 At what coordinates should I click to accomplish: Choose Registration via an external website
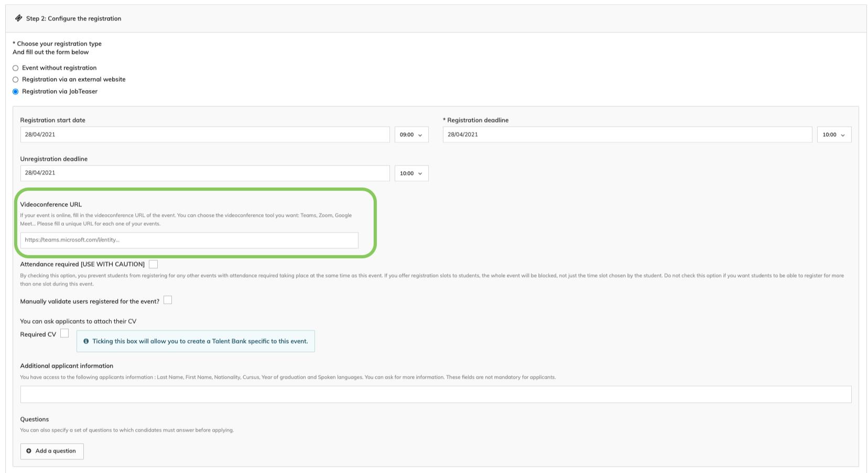pyautogui.click(x=16, y=80)
